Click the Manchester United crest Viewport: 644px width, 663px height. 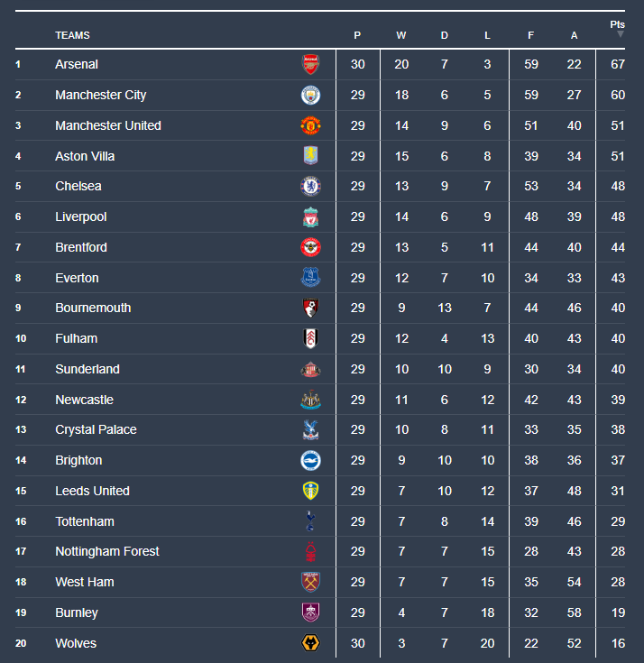[x=310, y=125]
